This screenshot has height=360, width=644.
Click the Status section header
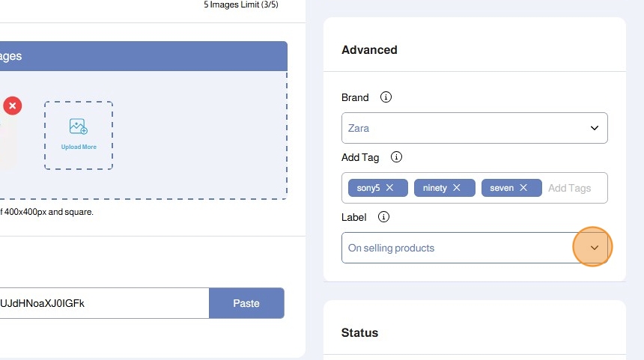coord(359,332)
